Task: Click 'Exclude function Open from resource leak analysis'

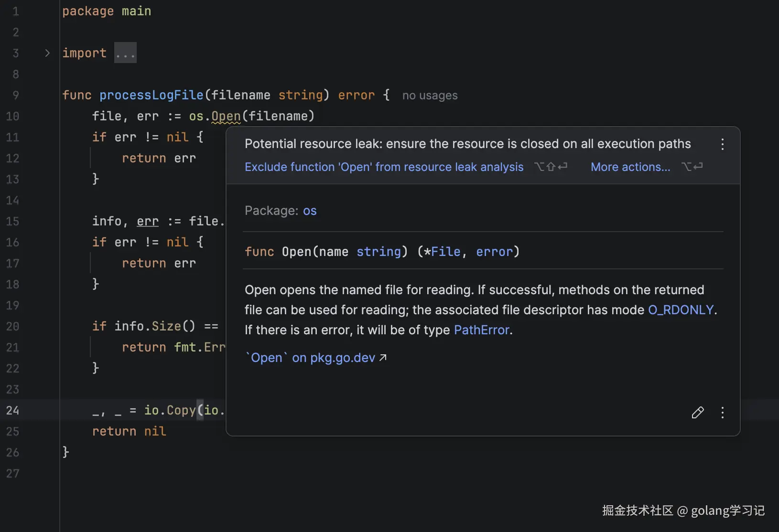Action: click(384, 167)
